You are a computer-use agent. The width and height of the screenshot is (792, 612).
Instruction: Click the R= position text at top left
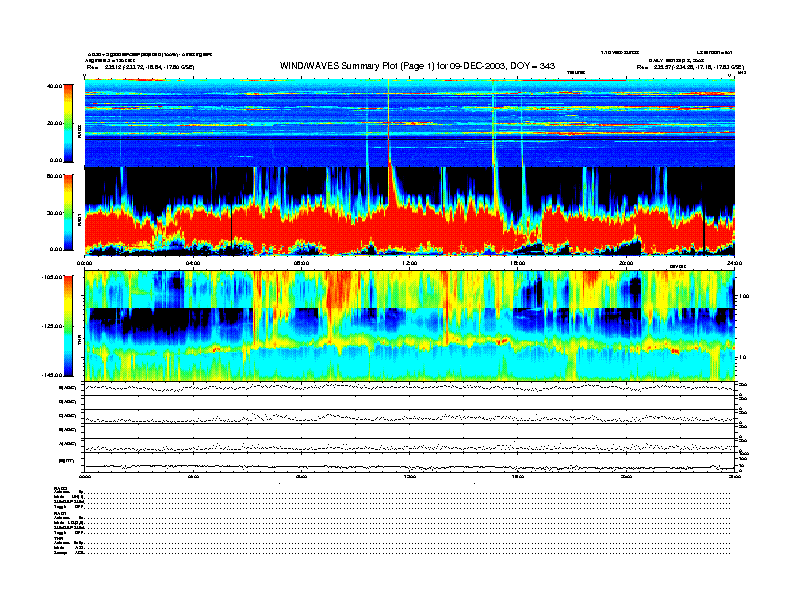pyautogui.click(x=140, y=67)
